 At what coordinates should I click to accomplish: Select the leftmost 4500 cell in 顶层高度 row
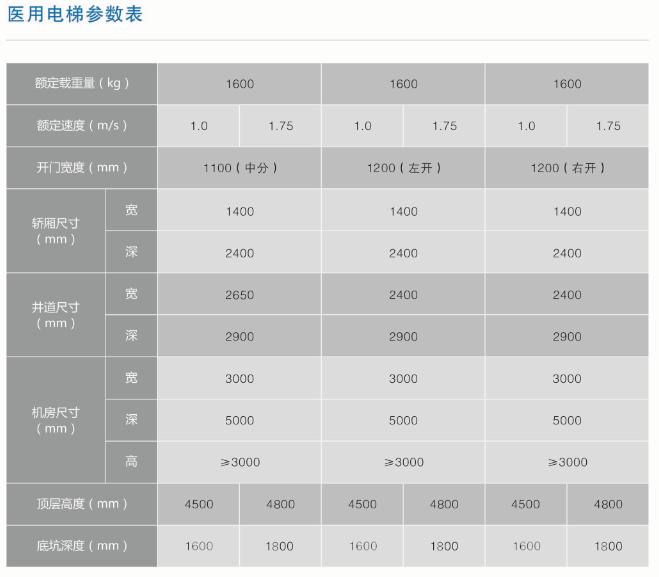[199, 504]
